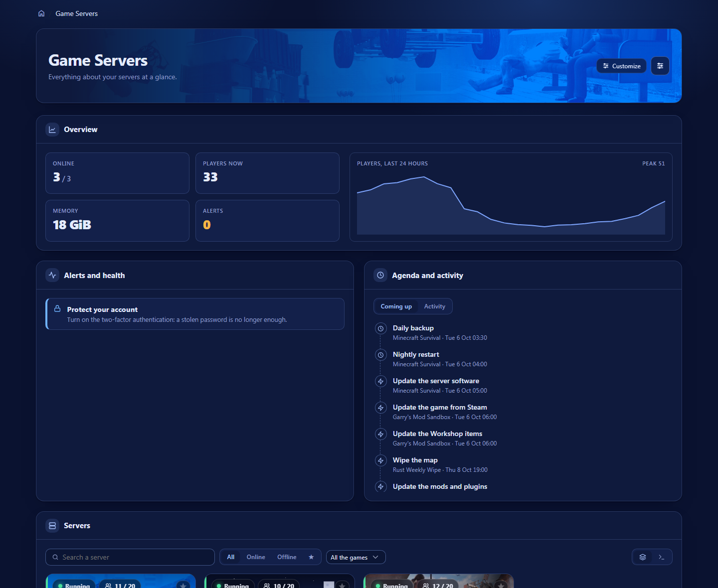This screenshot has width=718, height=588.
Task: Filter servers by All
Action: point(231,557)
